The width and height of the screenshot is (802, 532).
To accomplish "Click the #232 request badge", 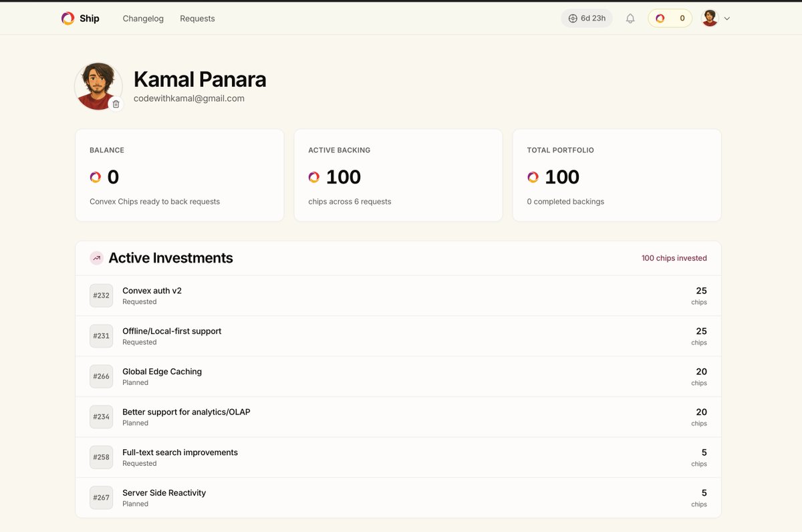I will point(102,295).
